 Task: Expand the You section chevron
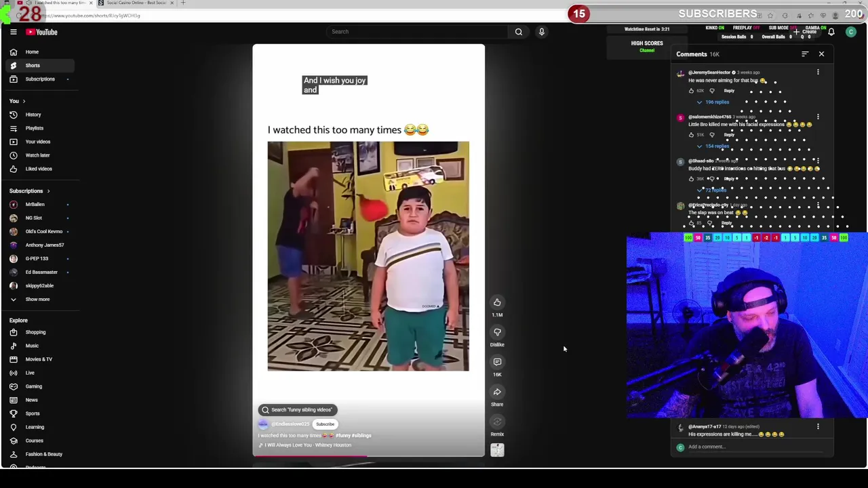pos(24,101)
